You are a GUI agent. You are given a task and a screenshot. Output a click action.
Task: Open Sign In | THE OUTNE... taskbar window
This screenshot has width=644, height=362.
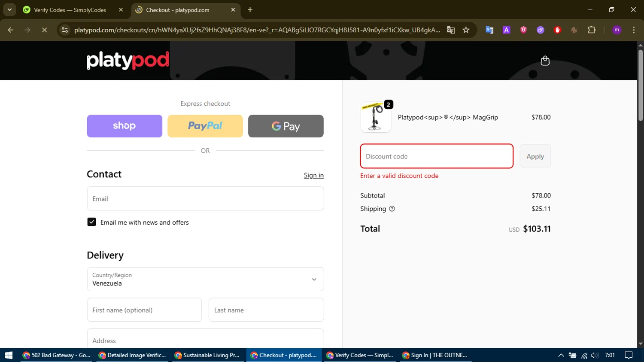click(x=436, y=355)
